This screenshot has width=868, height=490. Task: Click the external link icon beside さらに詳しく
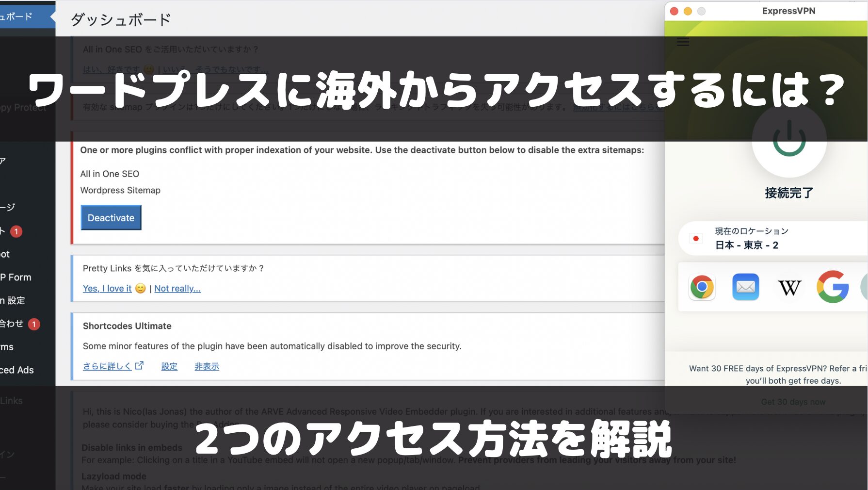pos(139,365)
